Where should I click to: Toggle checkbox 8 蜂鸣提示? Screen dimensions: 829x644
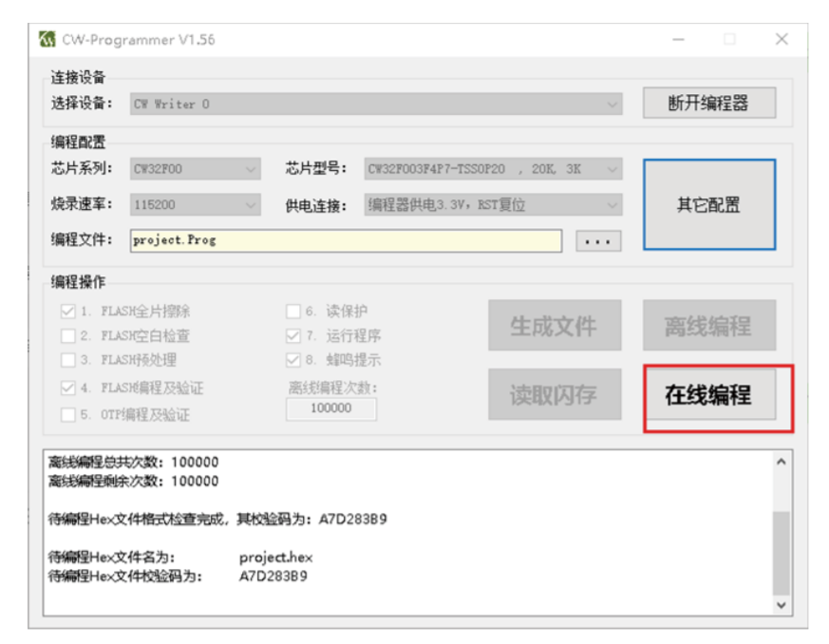pos(292,360)
